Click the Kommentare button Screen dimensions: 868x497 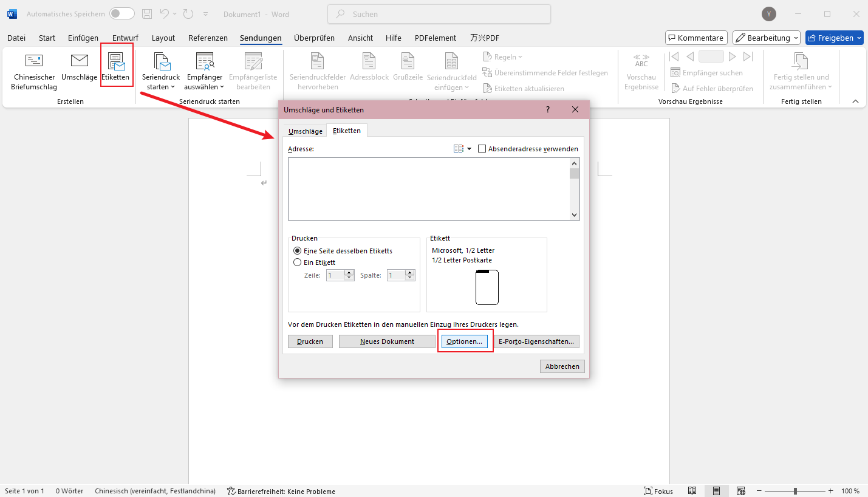[696, 38]
